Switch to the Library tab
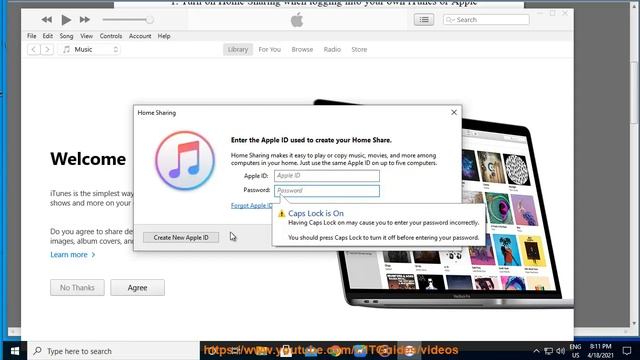The image size is (640, 360). point(238,49)
